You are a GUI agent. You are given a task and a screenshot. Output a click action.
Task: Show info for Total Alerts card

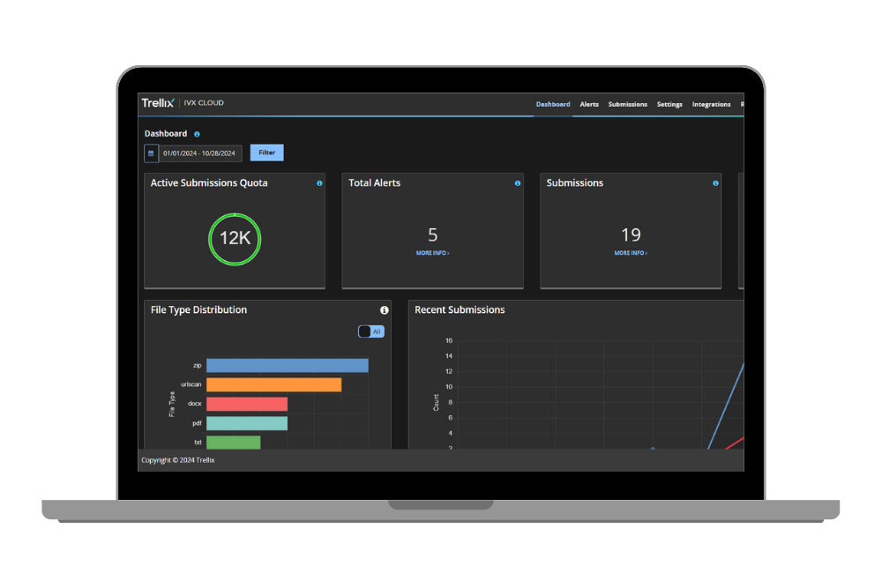tap(518, 183)
